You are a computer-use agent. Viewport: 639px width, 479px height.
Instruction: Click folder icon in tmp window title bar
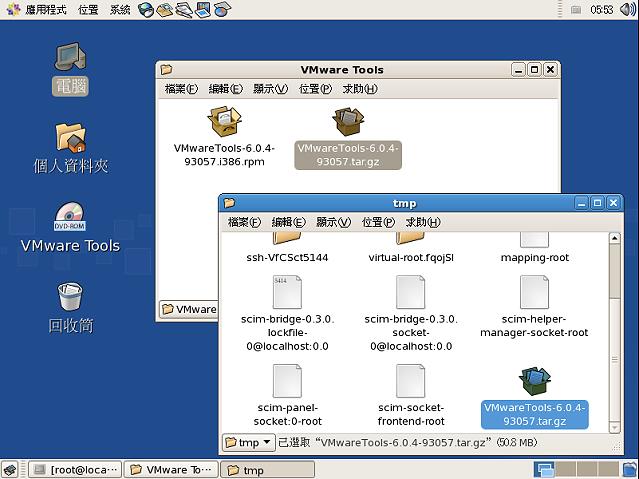[x=229, y=203]
